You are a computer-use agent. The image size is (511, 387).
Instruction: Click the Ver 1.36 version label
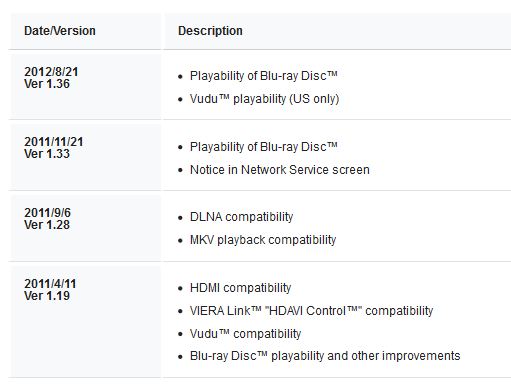pyautogui.click(x=47, y=84)
